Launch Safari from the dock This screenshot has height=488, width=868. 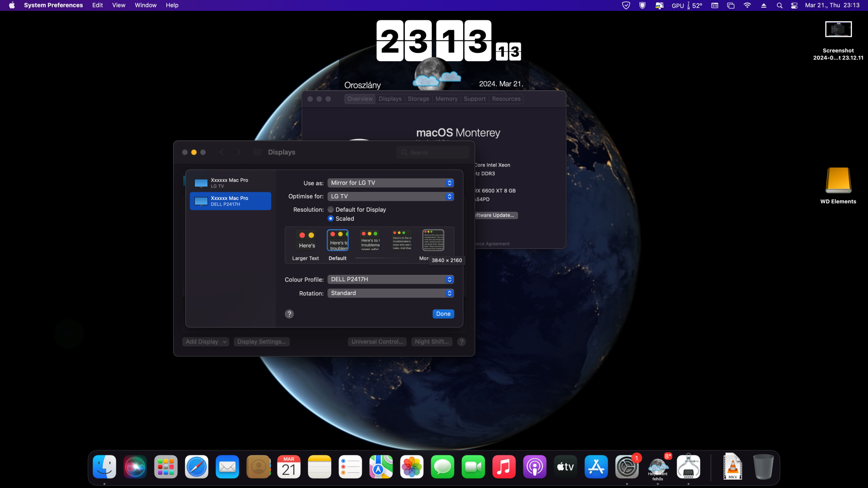coord(196,467)
